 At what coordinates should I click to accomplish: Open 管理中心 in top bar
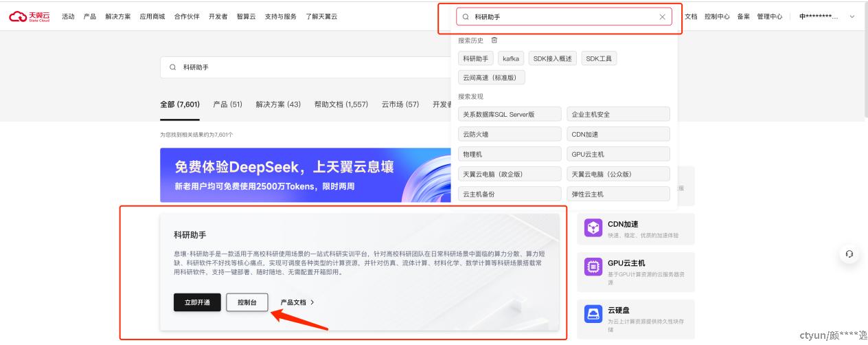click(x=770, y=16)
